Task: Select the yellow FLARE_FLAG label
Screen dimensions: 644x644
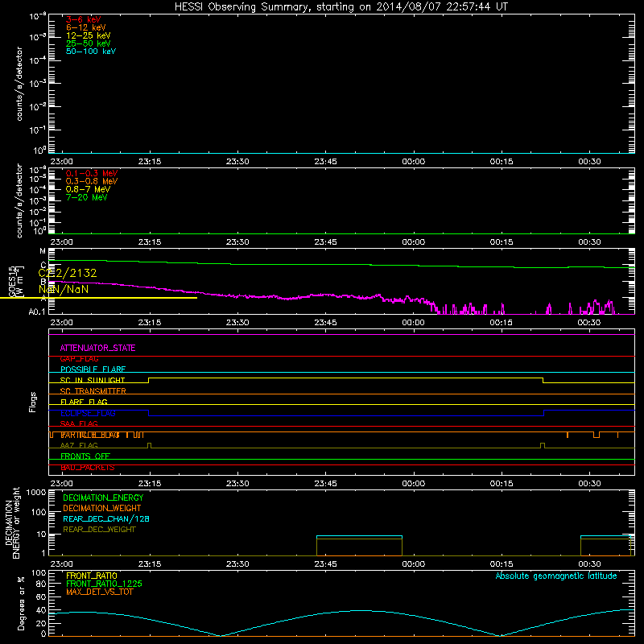Action: point(84,402)
